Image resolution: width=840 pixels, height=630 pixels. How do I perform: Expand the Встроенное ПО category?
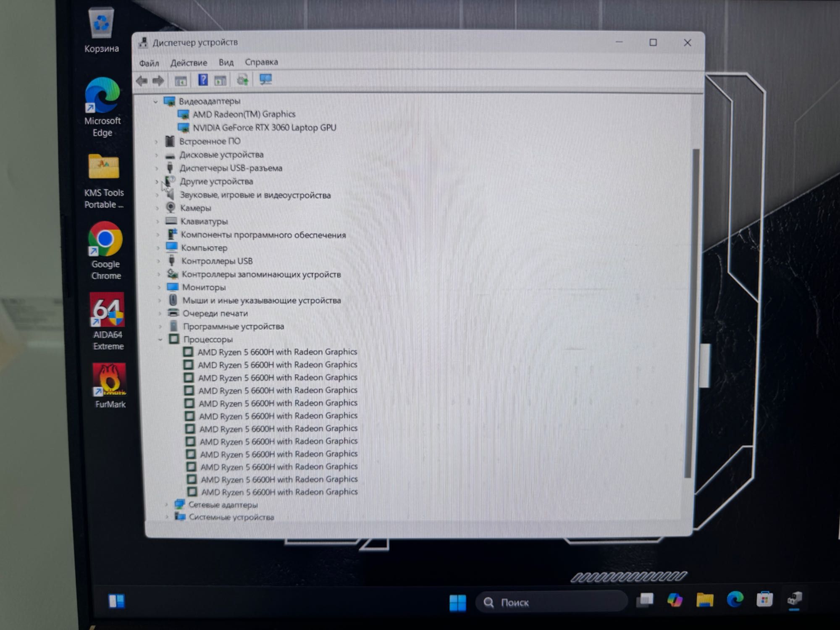point(156,142)
